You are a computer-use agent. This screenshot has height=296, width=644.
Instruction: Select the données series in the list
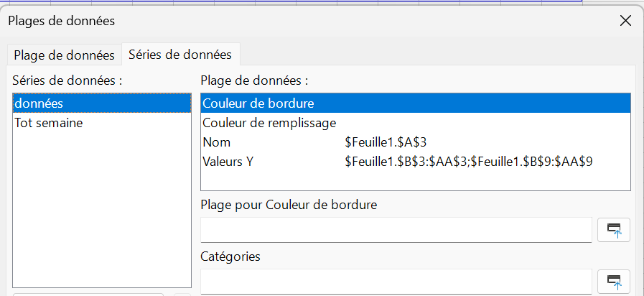click(x=102, y=103)
